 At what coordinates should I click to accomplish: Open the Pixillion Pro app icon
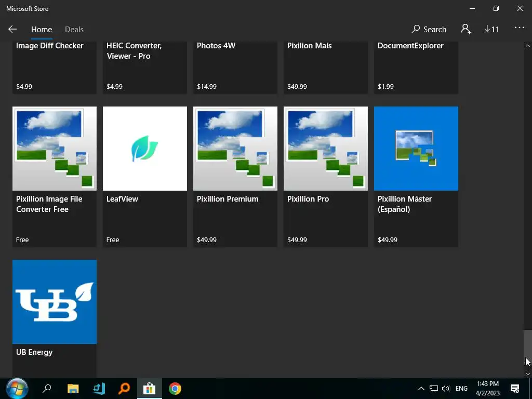pos(326,149)
